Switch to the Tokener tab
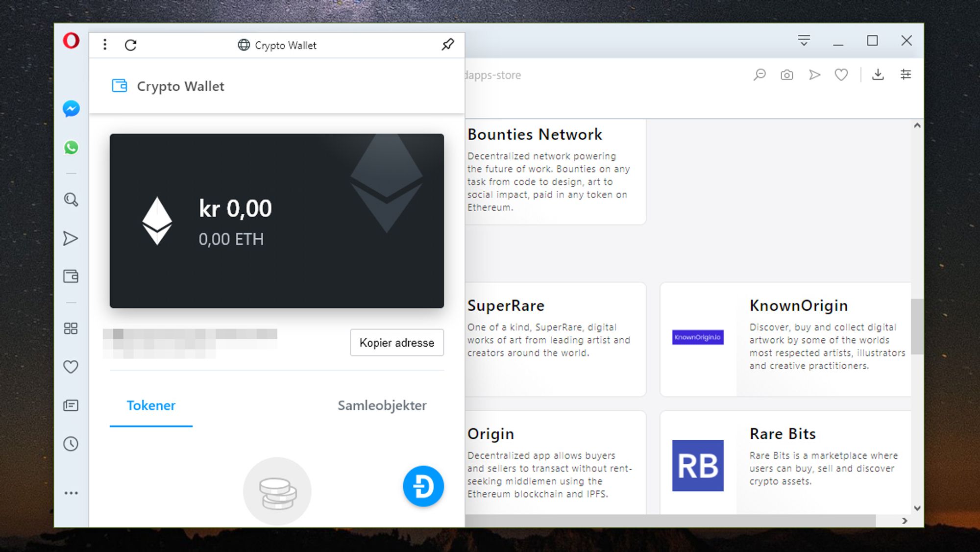 tap(151, 406)
